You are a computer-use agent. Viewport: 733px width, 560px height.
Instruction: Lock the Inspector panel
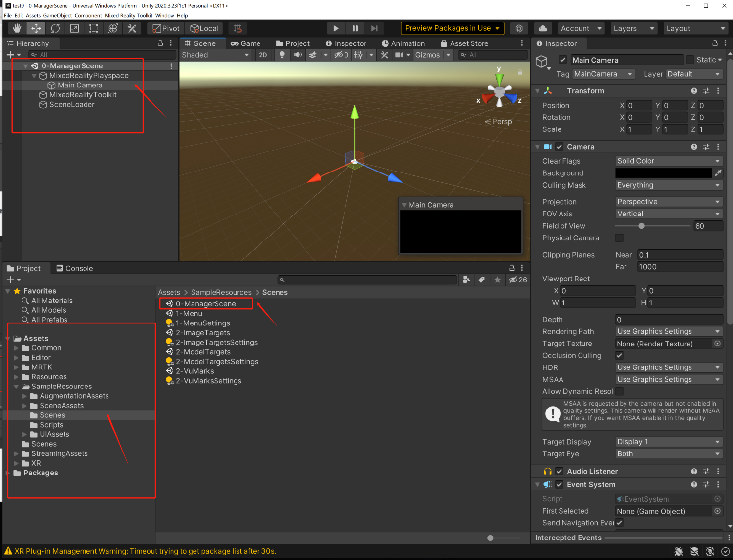click(715, 43)
